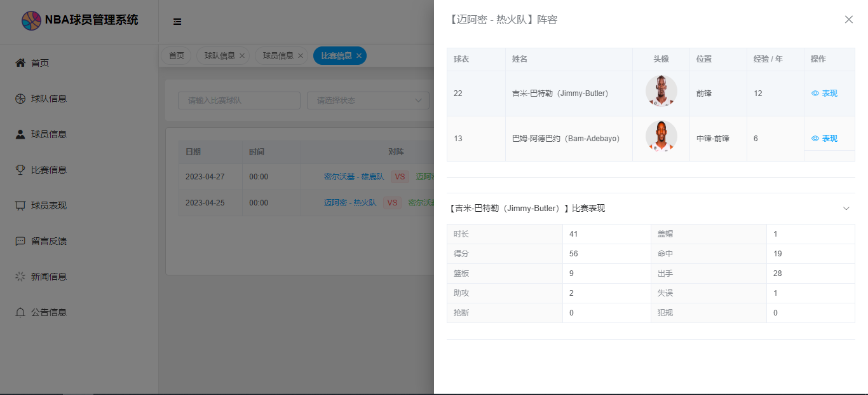Click the 对阵 column header
Screen dimensions: 868x395
click(396, 153)
